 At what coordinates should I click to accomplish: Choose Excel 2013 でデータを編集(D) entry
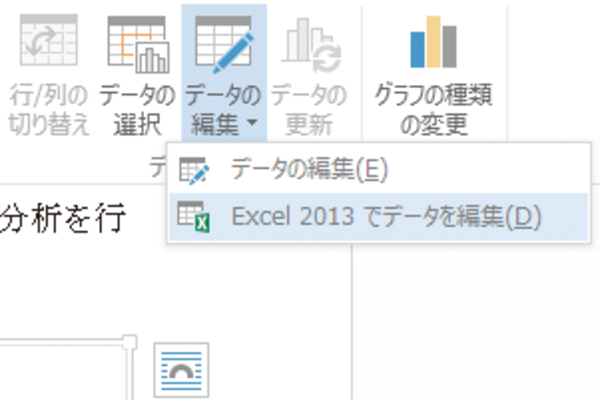point(379,217)
